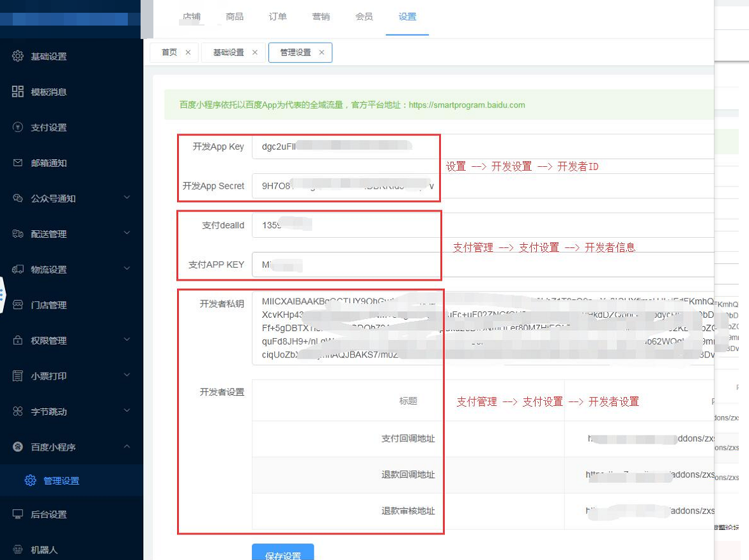This screenshot has width=749, height=560.
Task: Expand the 权限管理 submenu chevron
Action: 127,339
